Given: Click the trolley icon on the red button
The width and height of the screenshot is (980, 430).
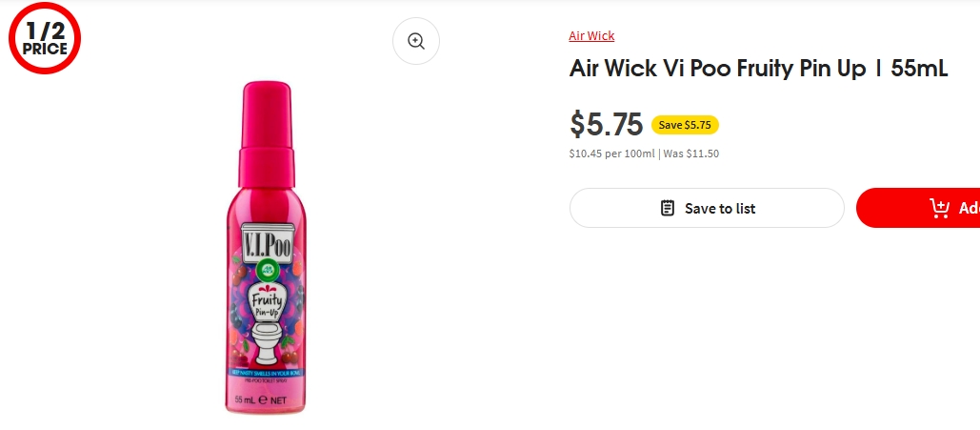Looking at the screenshot, I should (x=939, y=208).
